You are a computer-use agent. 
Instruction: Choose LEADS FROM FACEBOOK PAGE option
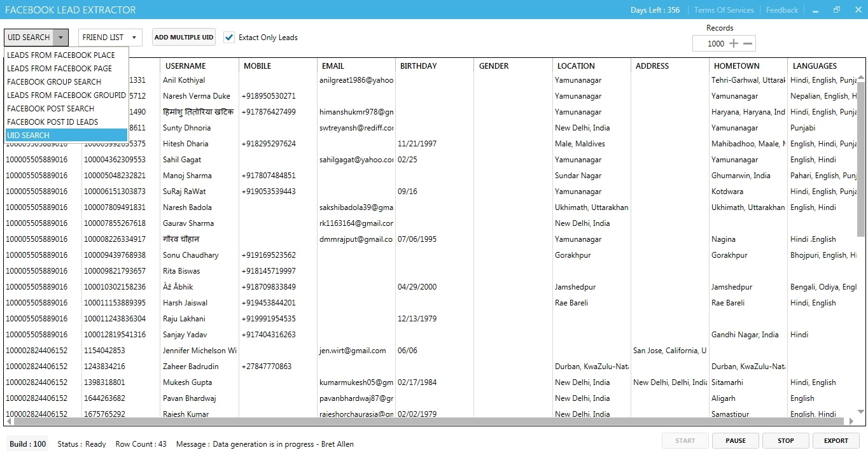tap(59, 69)
